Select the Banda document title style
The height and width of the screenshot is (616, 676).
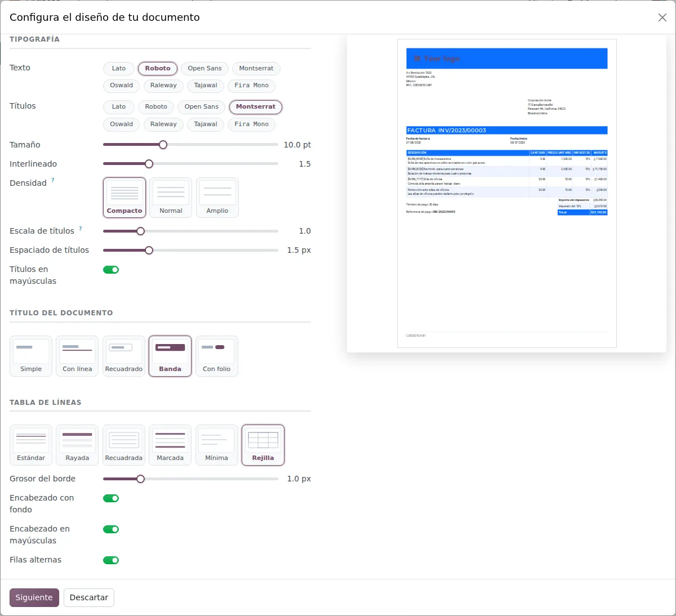click(x=170, y=356)
